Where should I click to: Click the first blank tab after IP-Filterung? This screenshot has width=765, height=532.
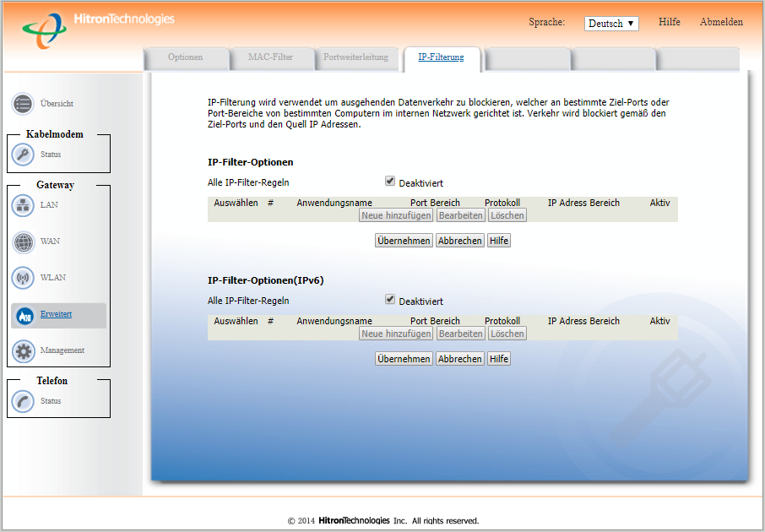[x=528, y=60]
